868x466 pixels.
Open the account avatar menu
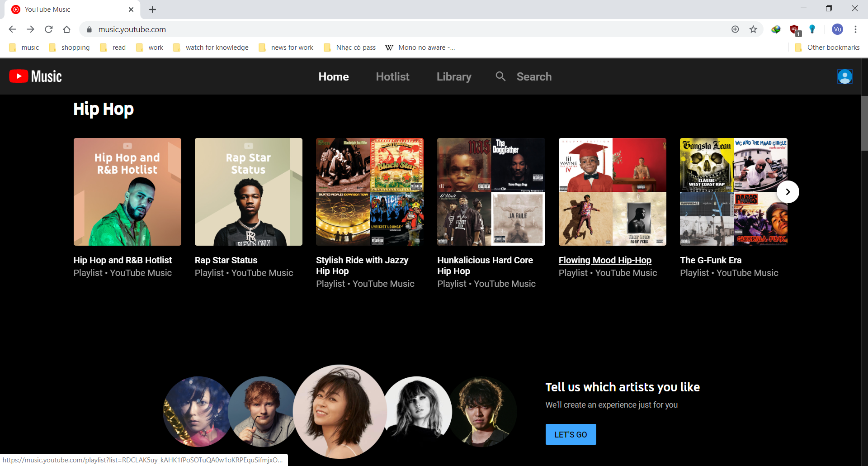pos(844,76)
